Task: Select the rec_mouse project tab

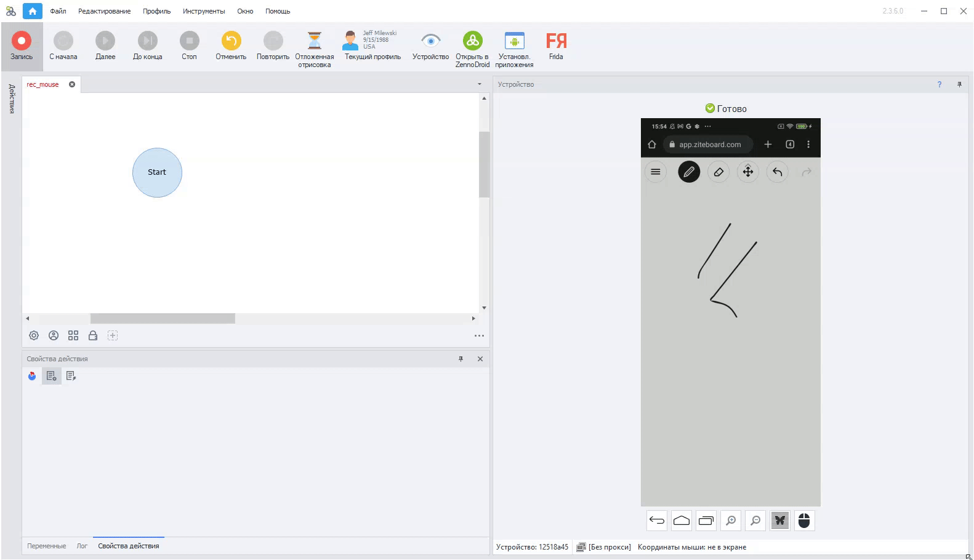Action: [42, 84]
